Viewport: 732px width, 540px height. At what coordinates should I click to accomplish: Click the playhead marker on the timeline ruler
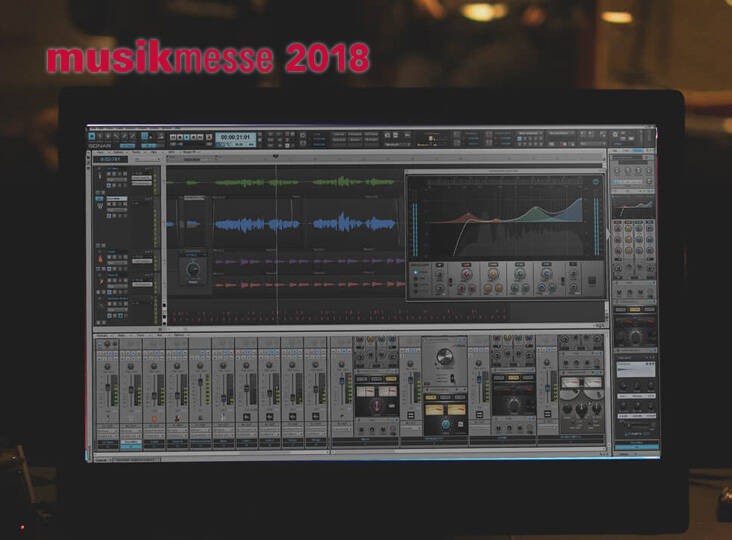point(276,157)
